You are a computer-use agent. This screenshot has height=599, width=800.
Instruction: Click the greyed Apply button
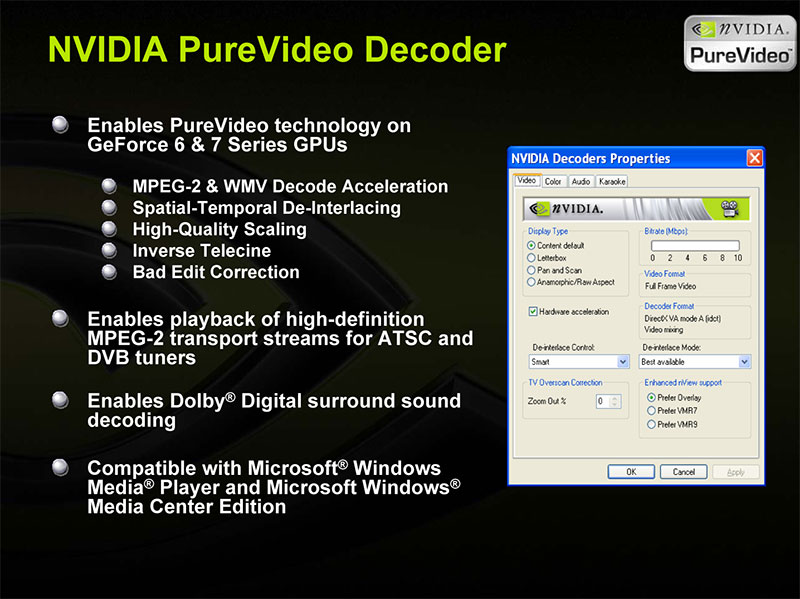coord(736,471)
